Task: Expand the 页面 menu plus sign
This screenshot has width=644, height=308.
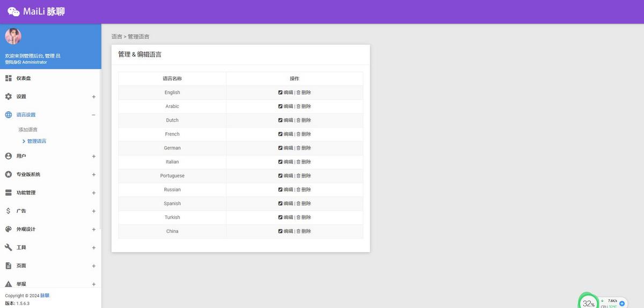Action: point(93,266)
